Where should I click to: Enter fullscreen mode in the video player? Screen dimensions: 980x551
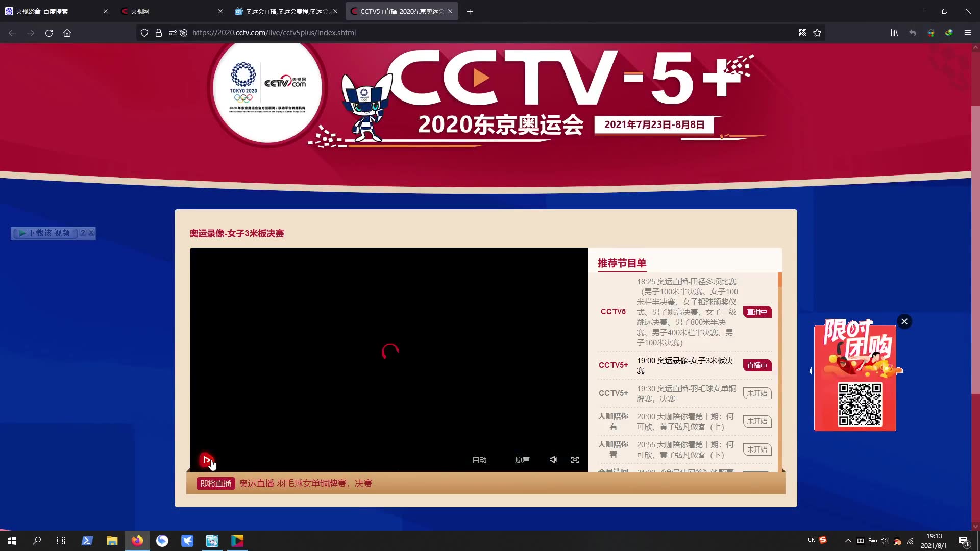(x=575, y=460)
